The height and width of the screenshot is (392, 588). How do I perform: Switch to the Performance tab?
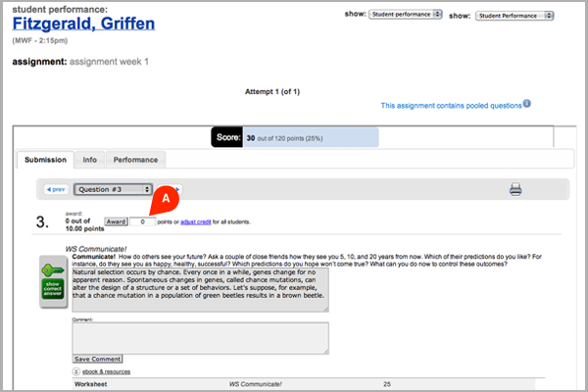tap(135, 160)
